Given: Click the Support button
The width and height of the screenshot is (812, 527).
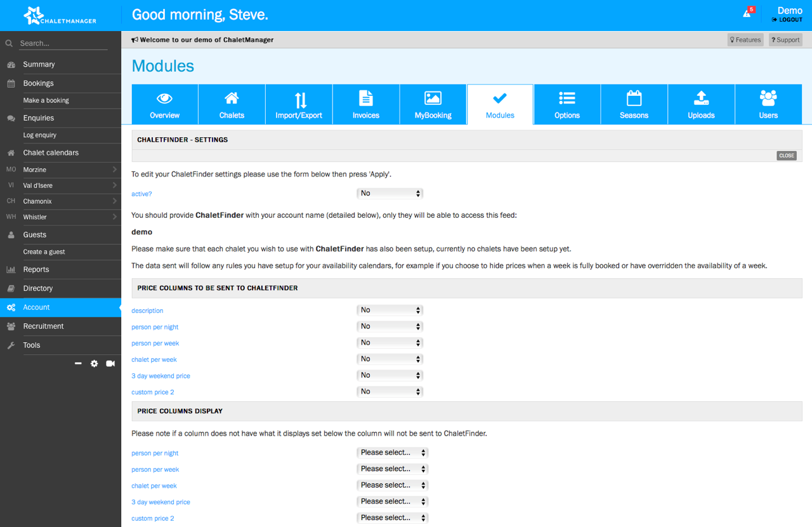Looking at the screenshot, I should pos(785,40).
